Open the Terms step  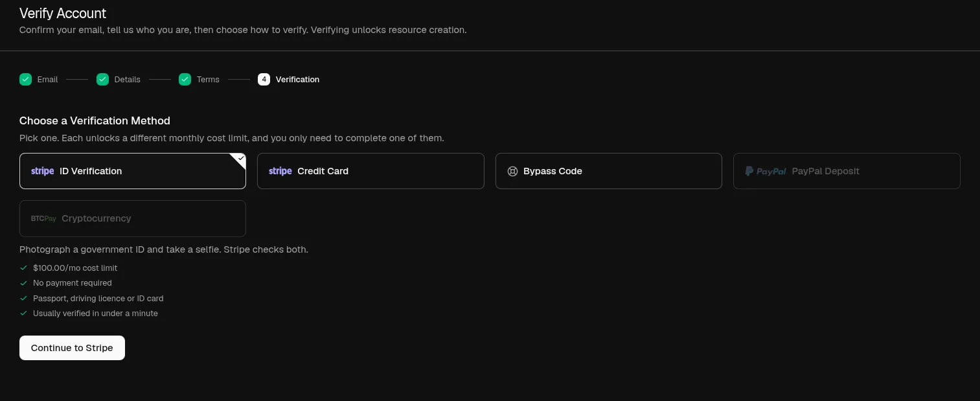pos(208,80)
